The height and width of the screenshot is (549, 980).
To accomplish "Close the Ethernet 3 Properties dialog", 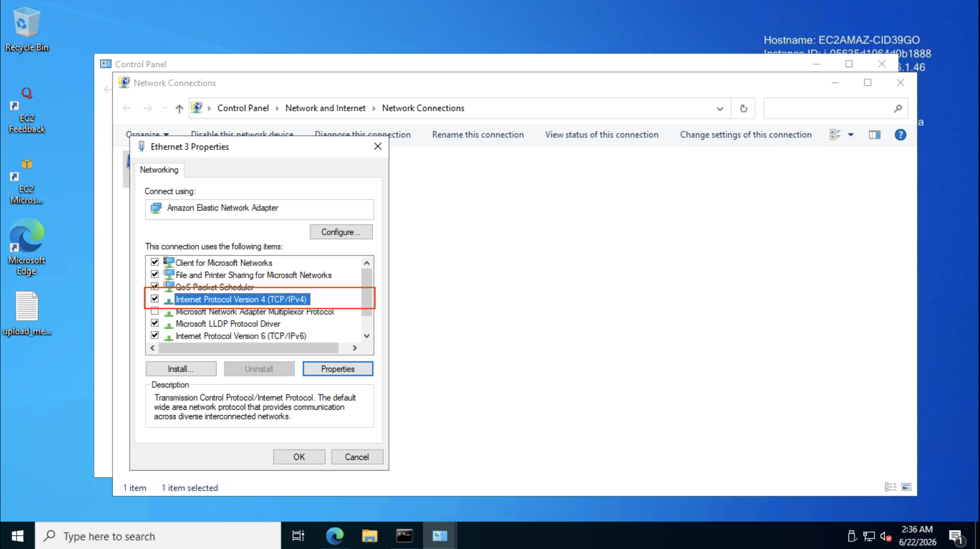I will [x=378, y=146].
